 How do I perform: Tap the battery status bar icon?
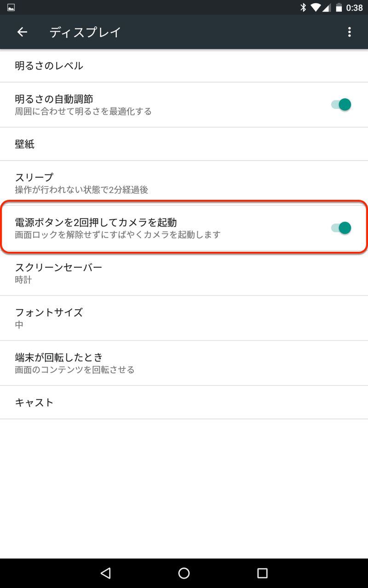point(339,7)
